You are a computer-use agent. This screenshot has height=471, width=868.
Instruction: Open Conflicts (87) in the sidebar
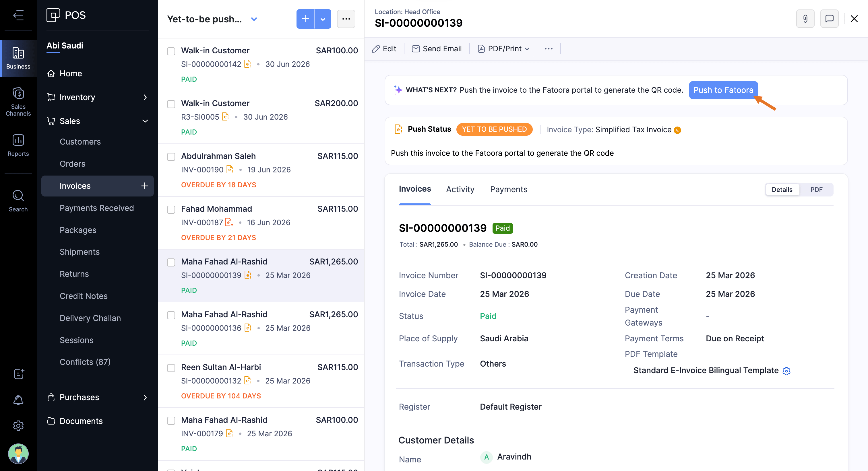85,362
